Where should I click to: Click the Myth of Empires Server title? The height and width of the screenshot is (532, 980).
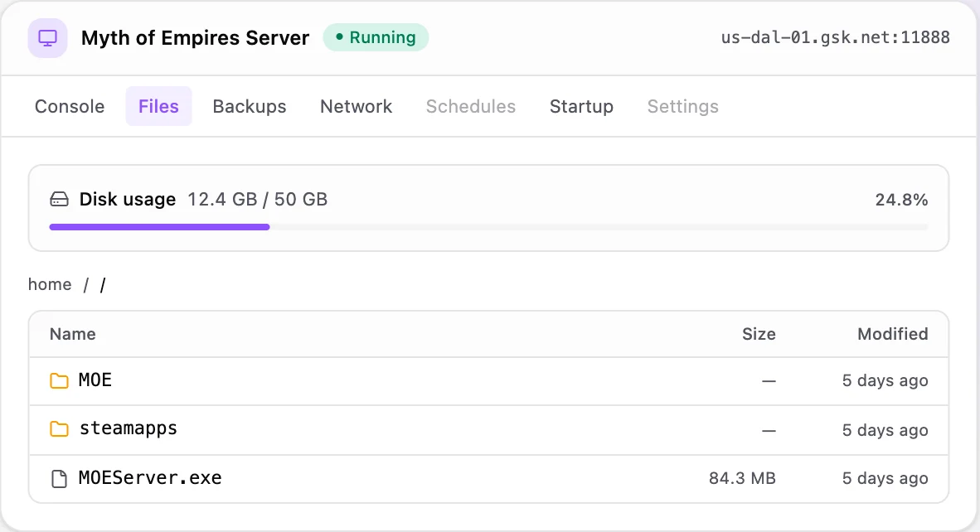point(195,38)
